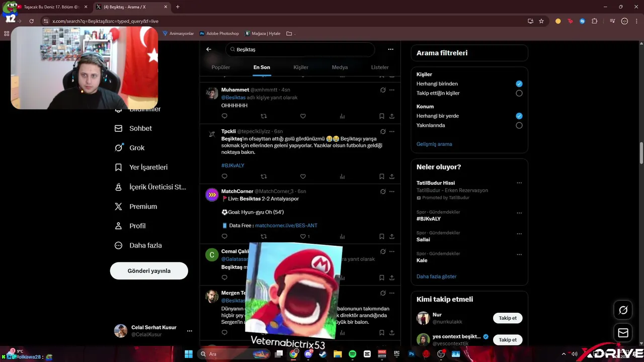The image size is (644, 362).
Task: Switch to the Medya tab
Action: tap(340, 67)
